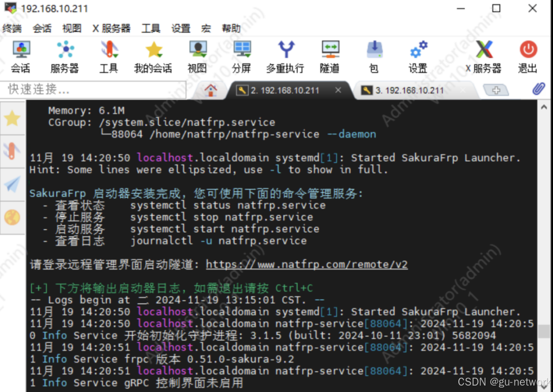The width and height of the screenshot is (553, 392).
Task: Open the natfrp.com/remote/v2 link
Action: point(307,264)
